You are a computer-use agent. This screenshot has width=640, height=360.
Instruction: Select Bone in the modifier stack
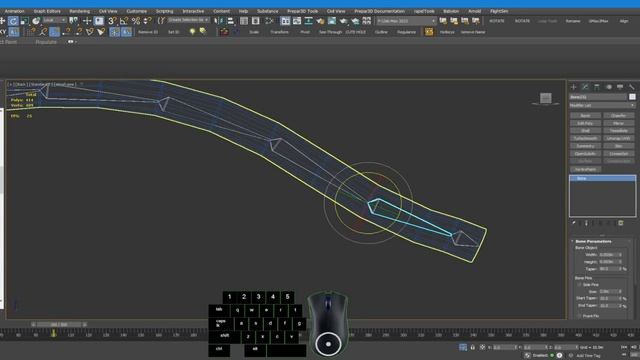(x=602, y=178)
